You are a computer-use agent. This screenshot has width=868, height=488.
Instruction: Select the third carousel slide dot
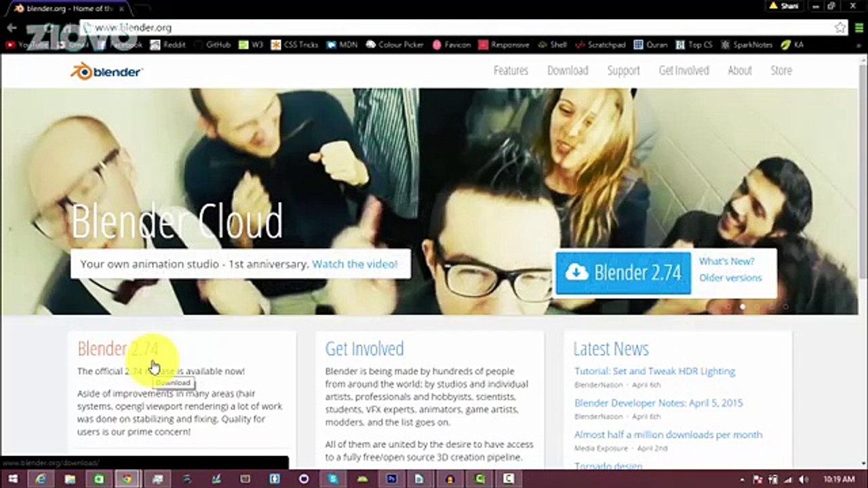[x=757, y=306]
